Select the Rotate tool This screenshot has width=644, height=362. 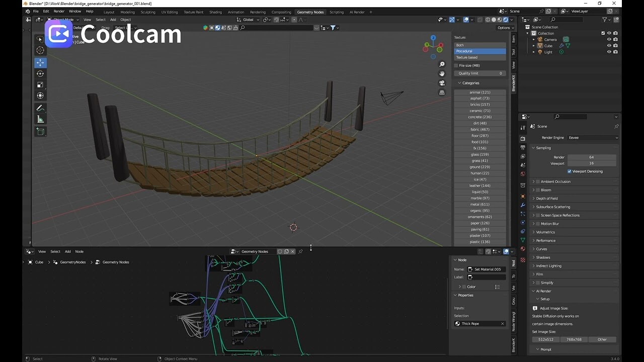coord(40,73)
